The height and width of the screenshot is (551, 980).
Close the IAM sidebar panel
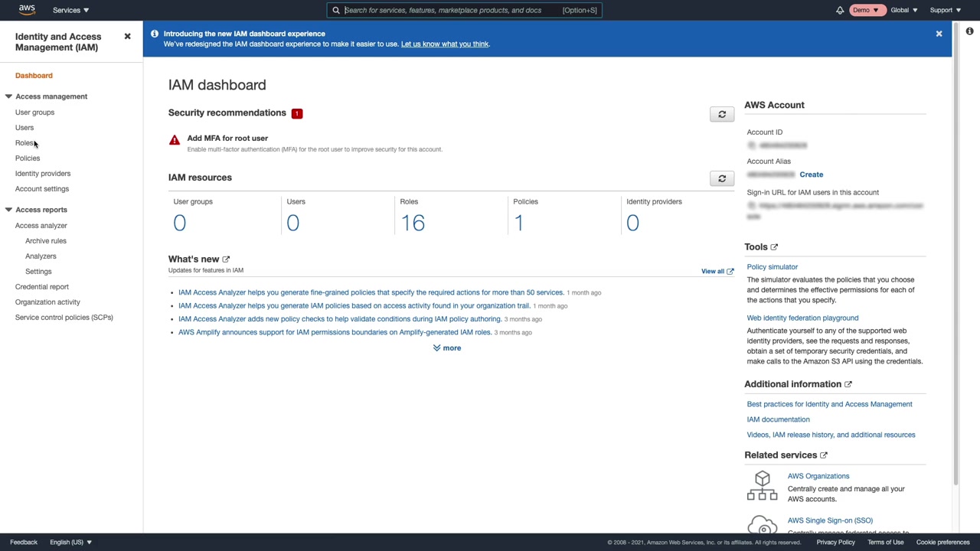(x=127, y=36)
